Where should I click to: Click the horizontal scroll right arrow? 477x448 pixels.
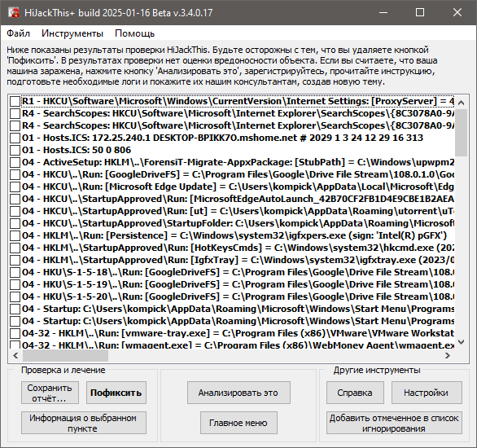(447, 355)
